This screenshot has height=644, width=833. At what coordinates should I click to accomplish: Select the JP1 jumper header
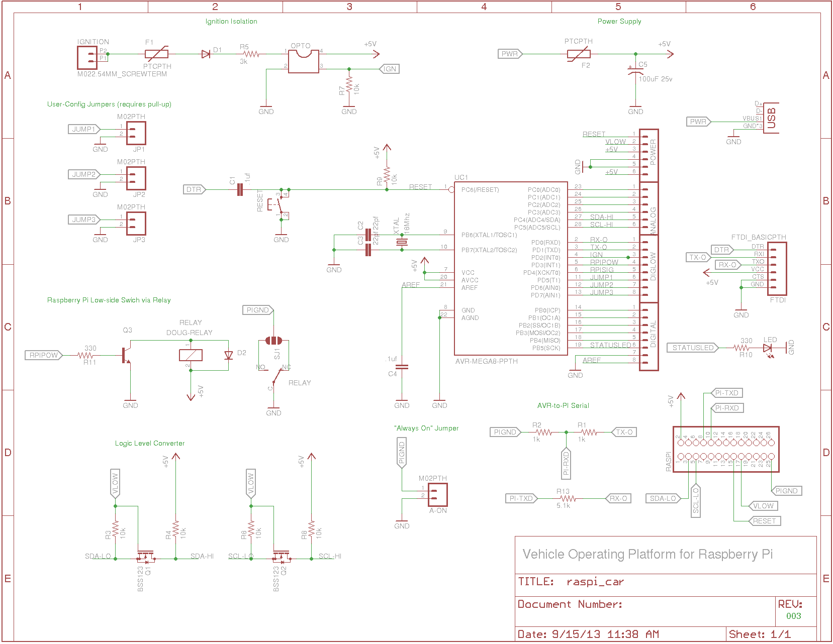[x=136, y=133]
